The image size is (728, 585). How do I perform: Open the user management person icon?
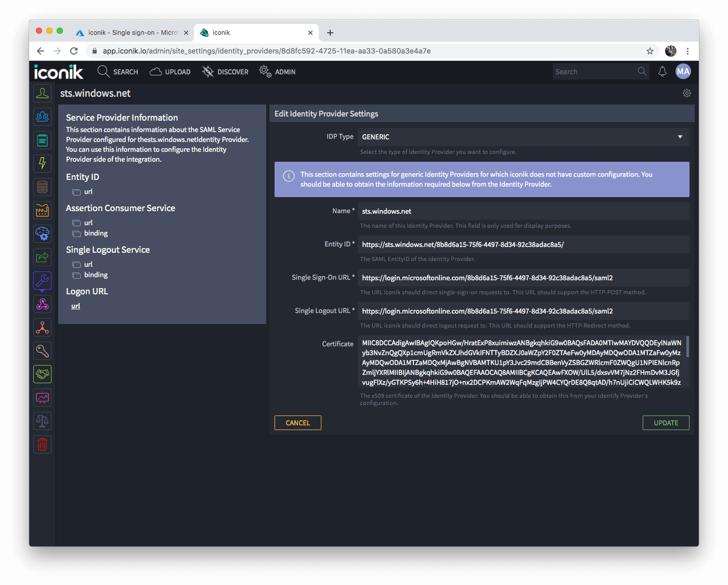point(42,93)
